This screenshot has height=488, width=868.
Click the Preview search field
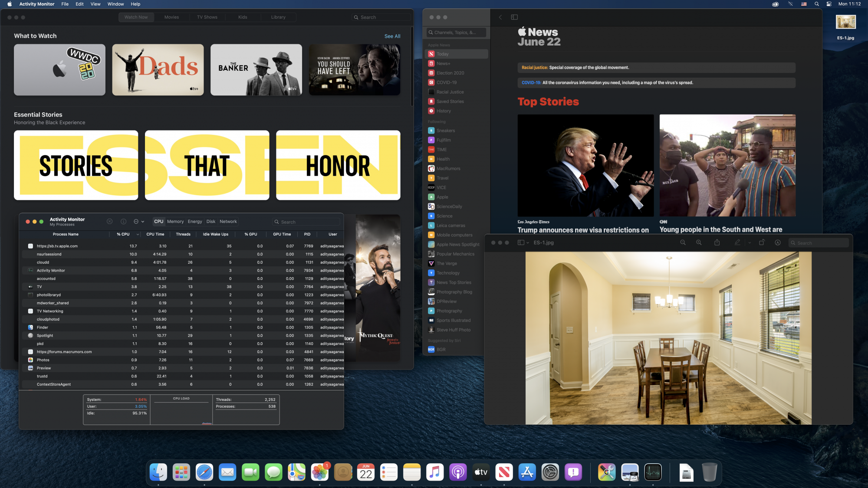click(x=819, y=243)
